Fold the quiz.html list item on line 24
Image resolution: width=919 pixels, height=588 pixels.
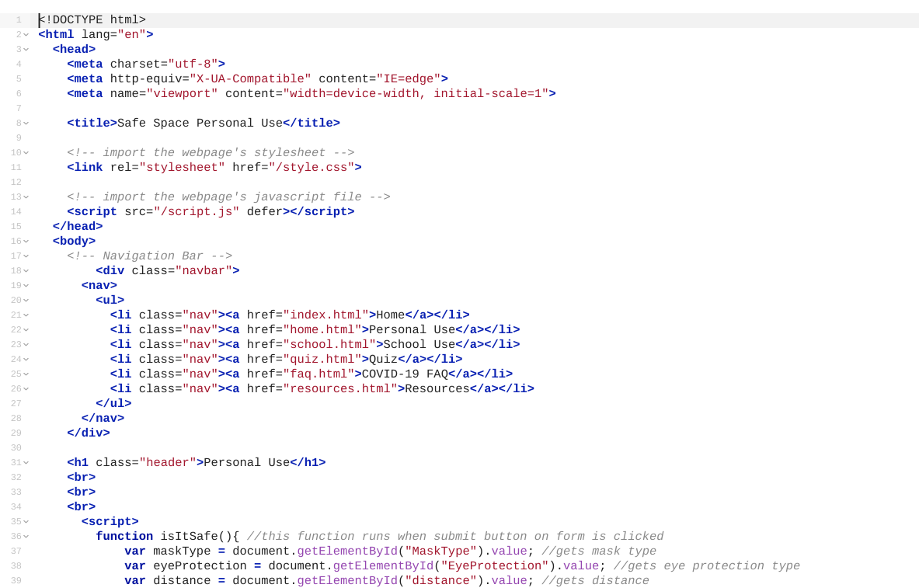(26, 360)
